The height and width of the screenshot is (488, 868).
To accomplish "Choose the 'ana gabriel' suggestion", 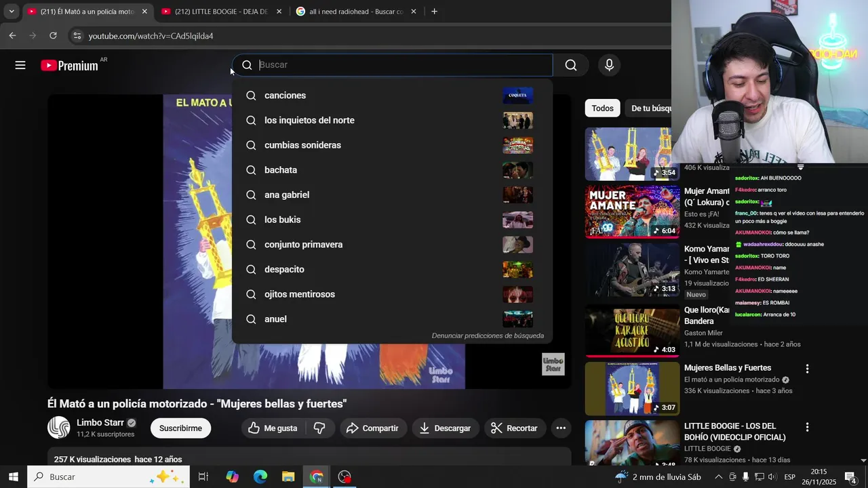I will tap(392, 195).
